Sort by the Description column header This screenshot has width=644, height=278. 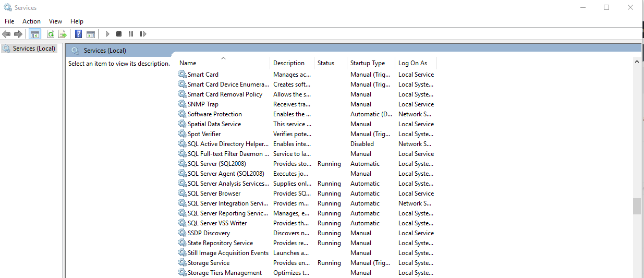pos(292,63)
